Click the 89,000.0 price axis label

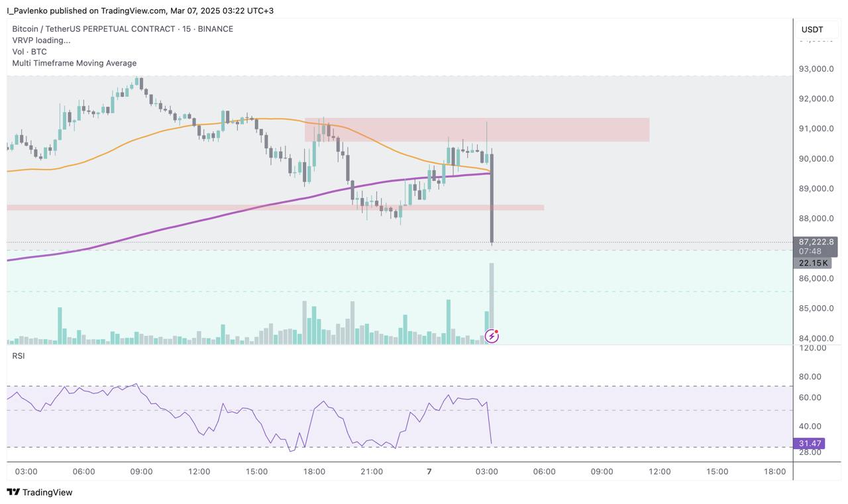(x=816, y=189)
